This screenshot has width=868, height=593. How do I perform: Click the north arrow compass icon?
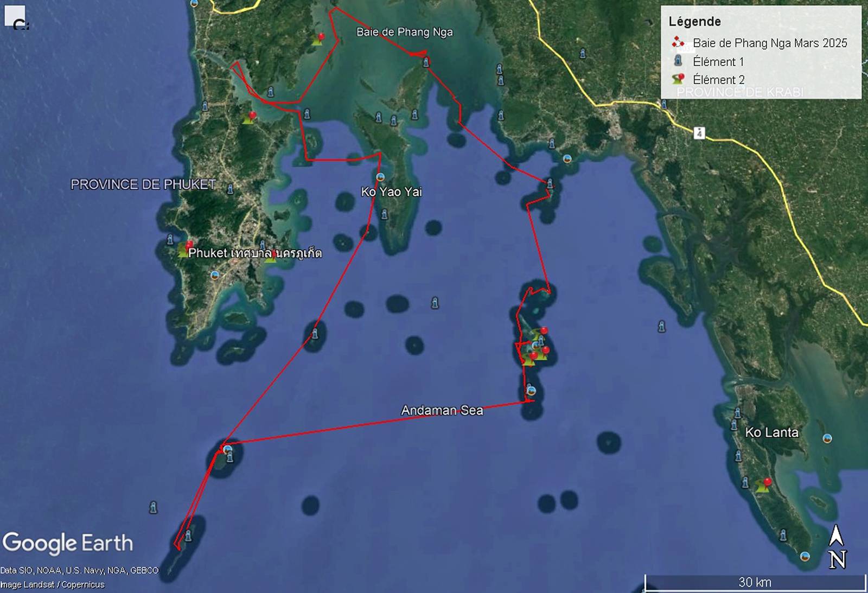[x=837, y=546]
